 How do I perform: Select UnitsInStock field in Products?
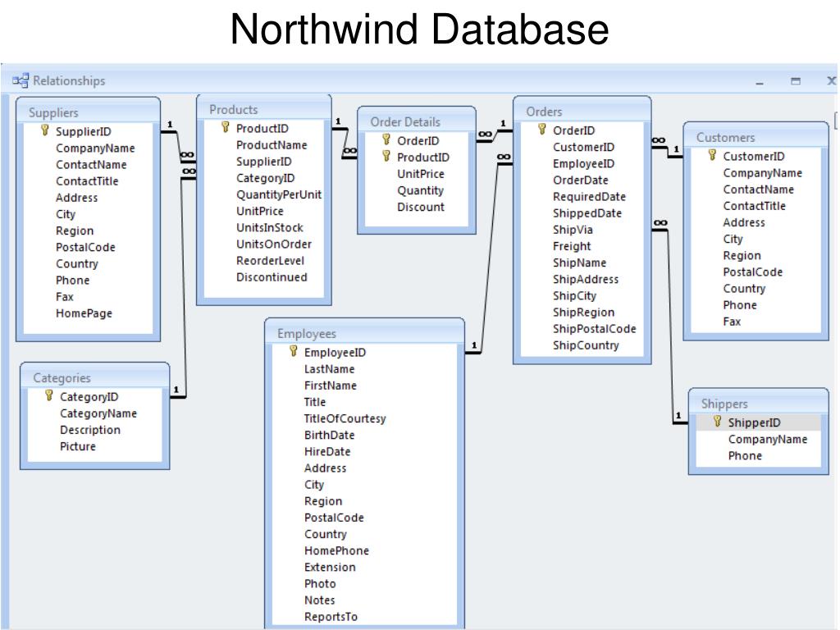269,228
